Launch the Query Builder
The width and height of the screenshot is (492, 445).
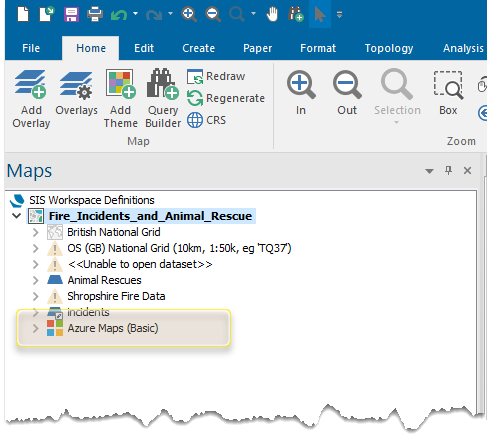click(x=163, y=99)
